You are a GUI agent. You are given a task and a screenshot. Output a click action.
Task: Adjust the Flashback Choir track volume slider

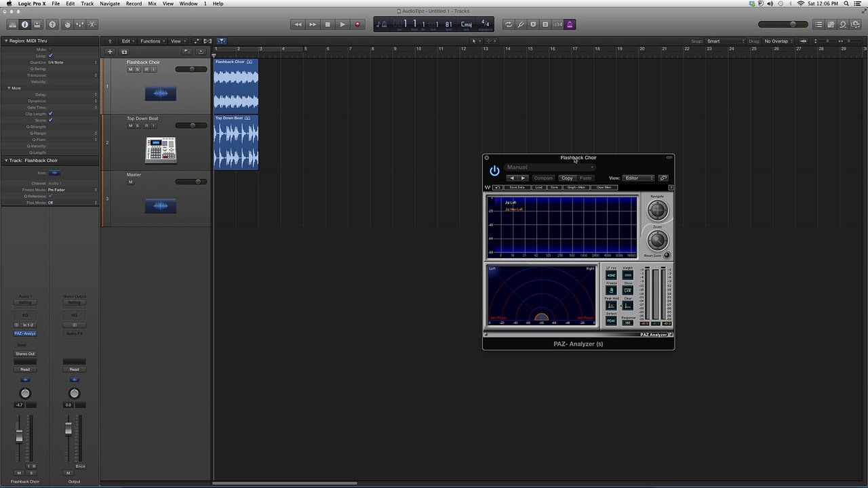click(191, 69)
